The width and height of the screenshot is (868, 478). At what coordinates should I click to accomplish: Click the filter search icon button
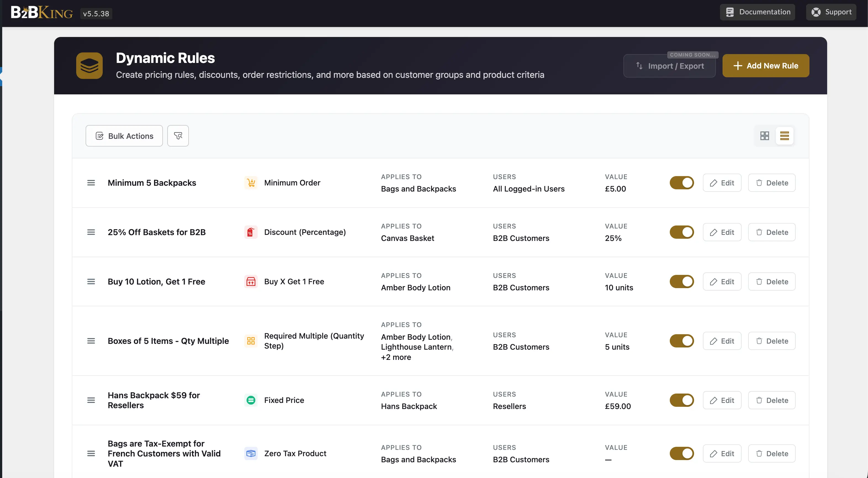pos(178,136)
